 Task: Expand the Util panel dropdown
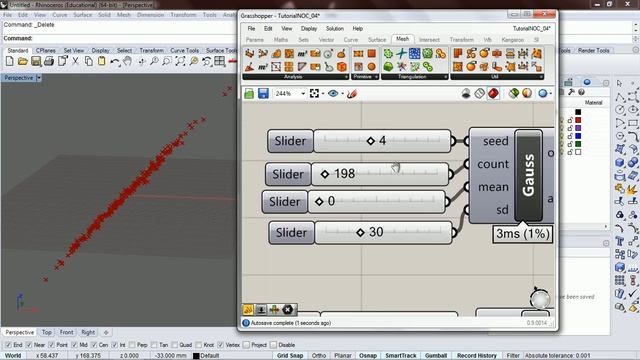541,77
